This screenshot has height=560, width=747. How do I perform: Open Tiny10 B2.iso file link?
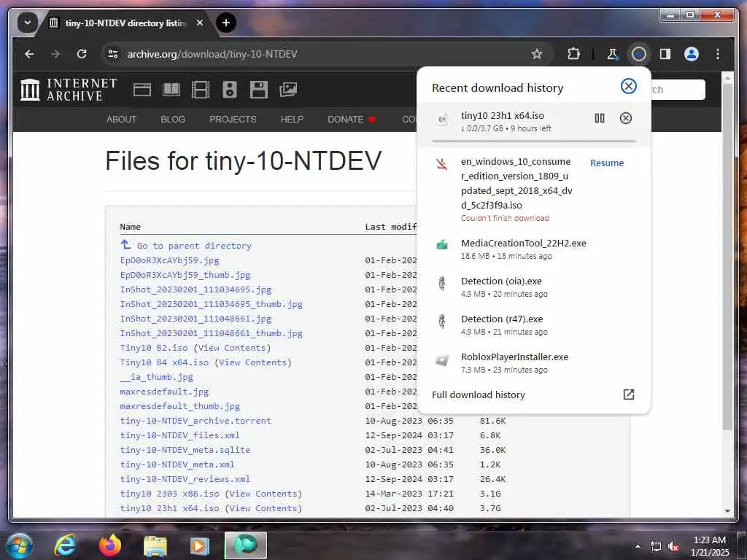154,348
